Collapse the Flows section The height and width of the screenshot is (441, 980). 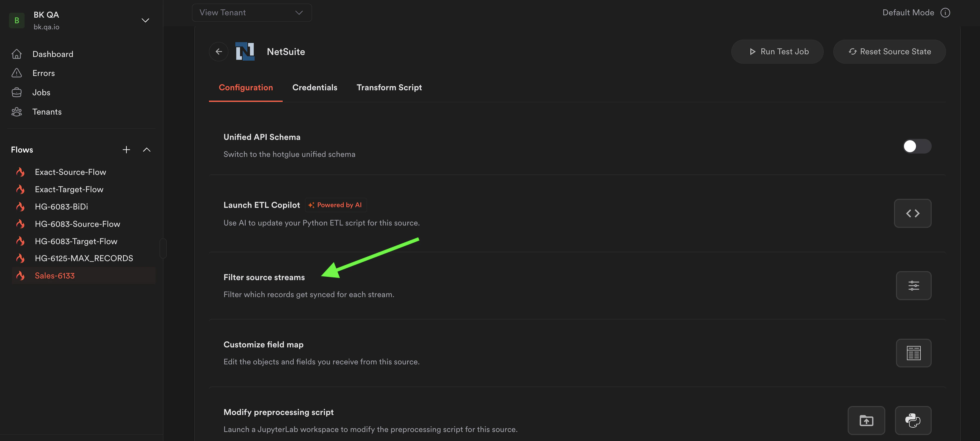(x=146, y=150)
